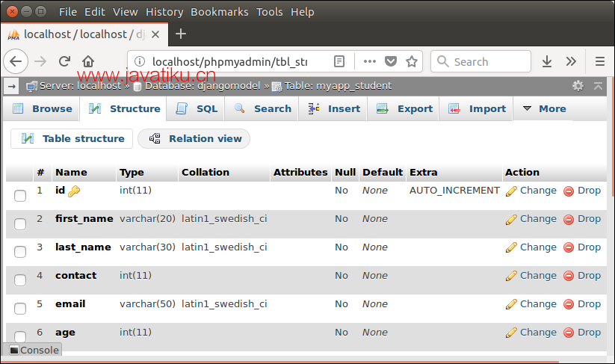Open phpMyAdmin page settings gear
Viewport: 615px width, 364px height.
click(578, 86)
